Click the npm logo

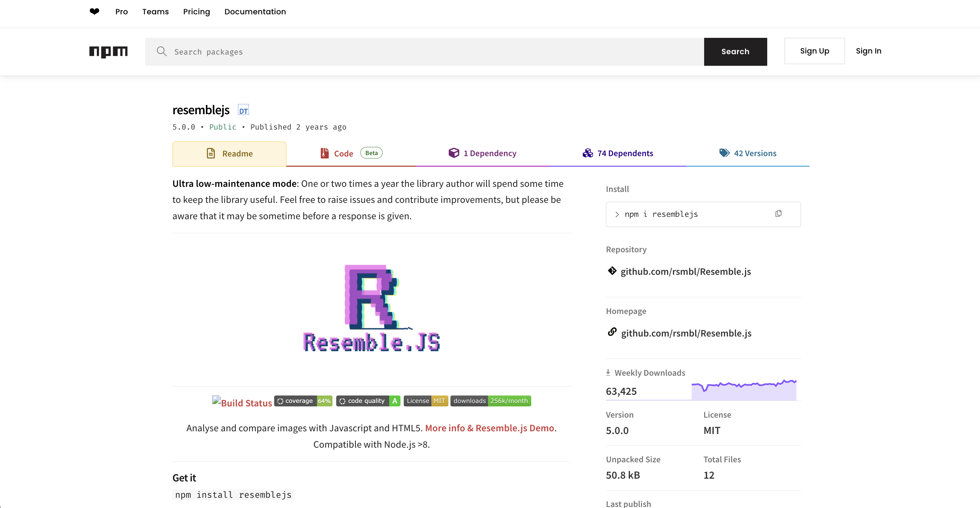pos(108,51)
